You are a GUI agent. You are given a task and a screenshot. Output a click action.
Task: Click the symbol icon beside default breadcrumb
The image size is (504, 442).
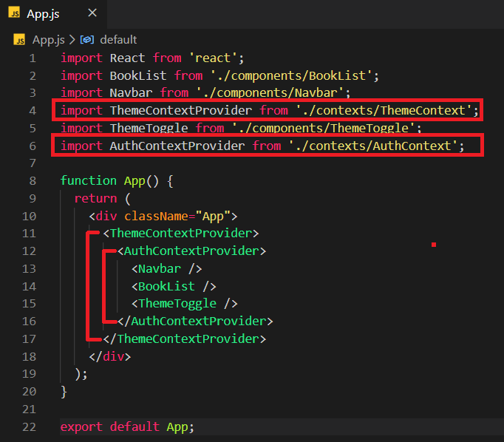86,40
